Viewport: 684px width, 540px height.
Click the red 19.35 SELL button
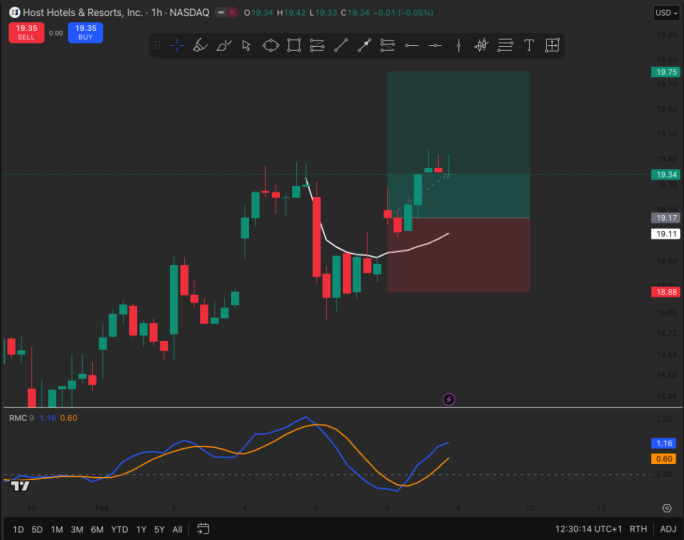pyautogui.click(x=27, y=33)
